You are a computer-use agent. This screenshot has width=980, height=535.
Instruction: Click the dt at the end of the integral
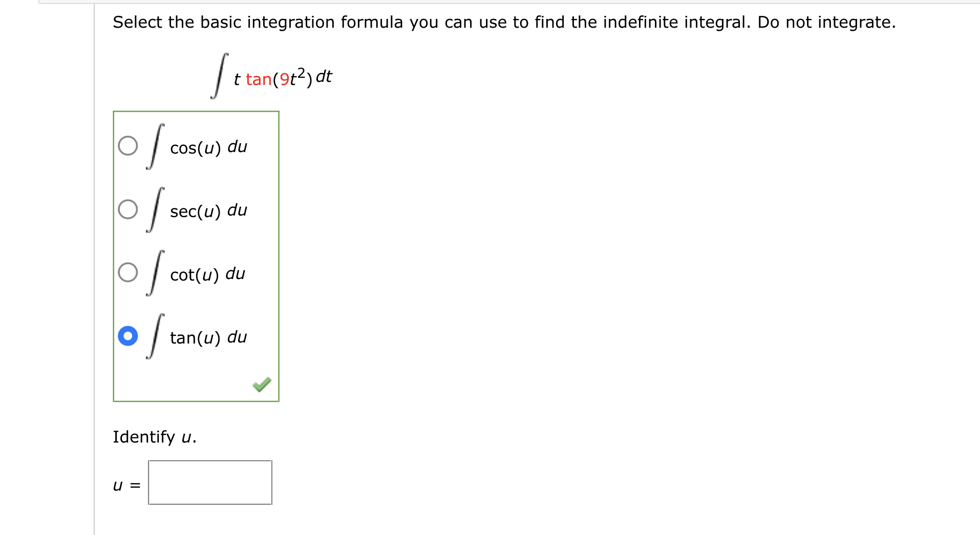point(324,76)
